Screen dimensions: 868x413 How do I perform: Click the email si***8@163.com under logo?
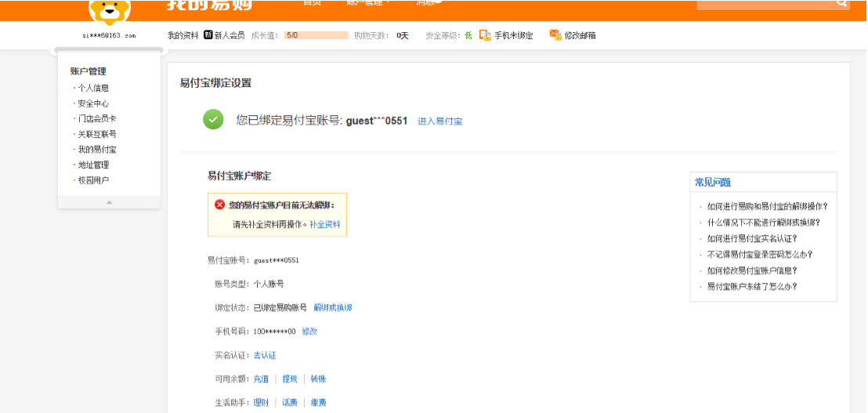click(x=109, y=35)
